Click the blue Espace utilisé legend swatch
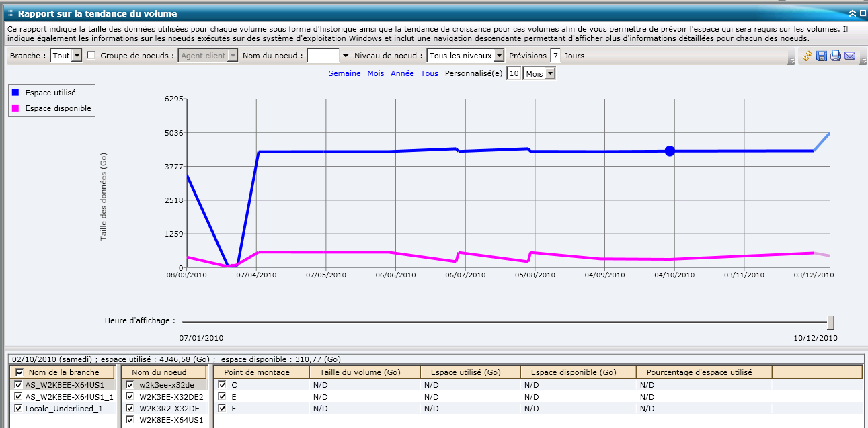The height and width of the screenshot is (428, 868). click(x=15, y=93)
